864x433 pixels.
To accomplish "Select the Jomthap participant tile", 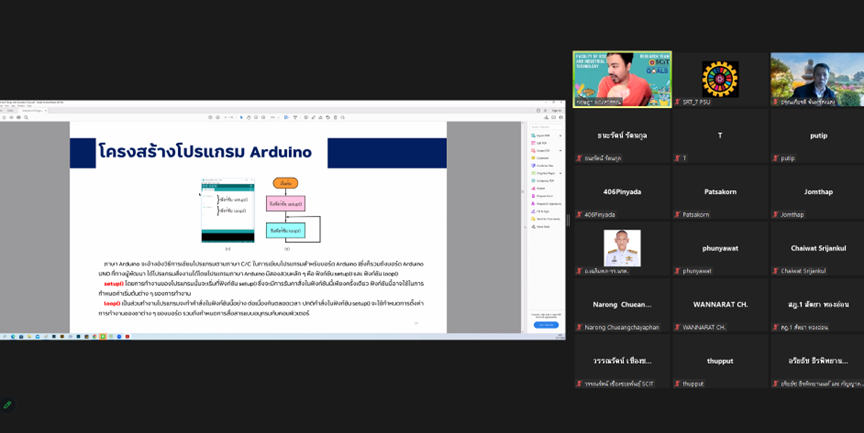I will (x=818, y=192).
